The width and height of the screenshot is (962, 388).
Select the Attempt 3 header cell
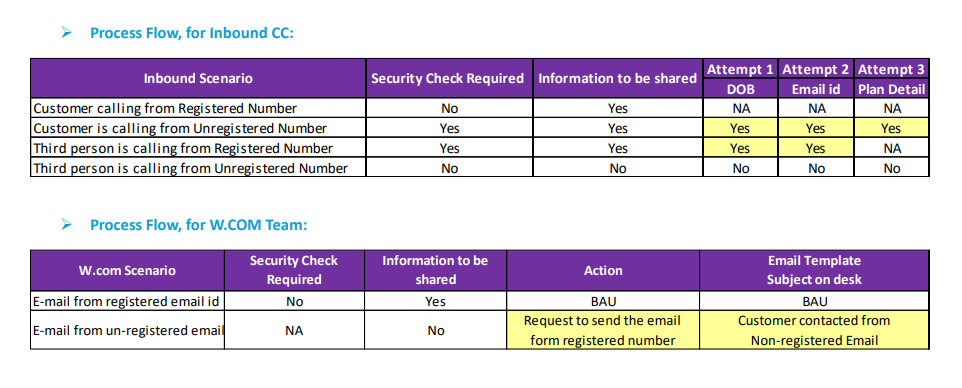pyautogui.click(x=892, y=69)
